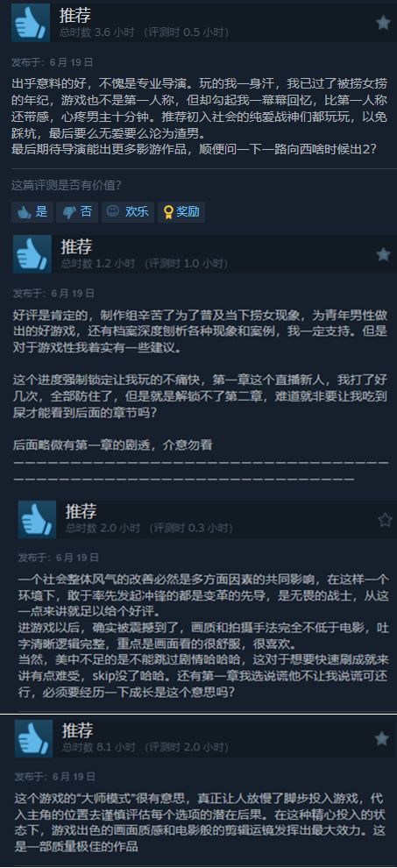Screen dimensions: 397x868
Task: Open 推荐 title of the first review
Action: (x=75, y=16)
